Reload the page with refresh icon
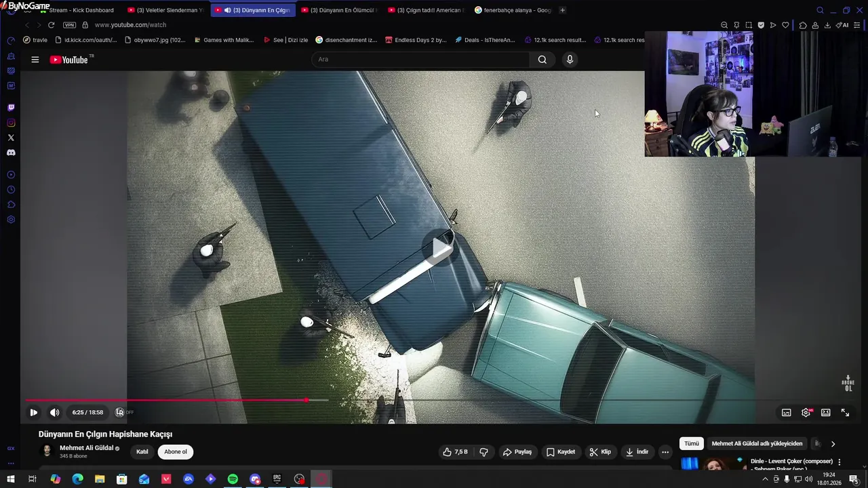This screenshot has height=488, width=868. click(51, 25)
